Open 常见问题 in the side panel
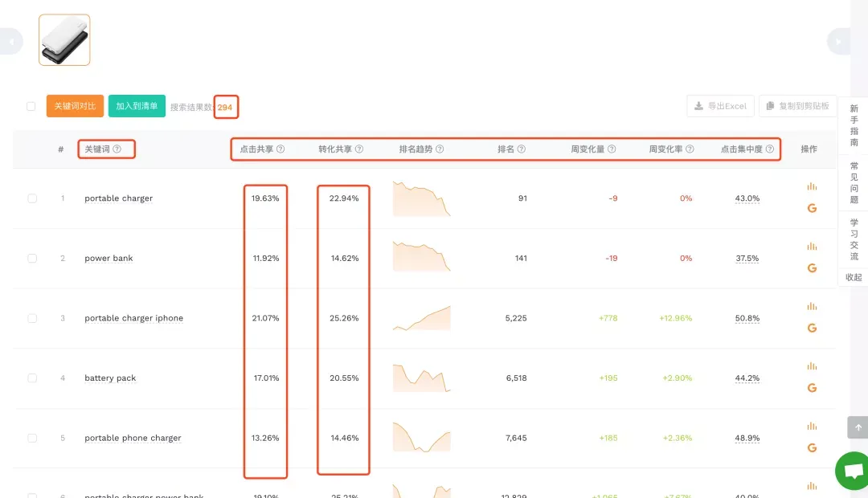Viewport: 868px width, 498px height. pyautogui.click(x=854, y=182)
